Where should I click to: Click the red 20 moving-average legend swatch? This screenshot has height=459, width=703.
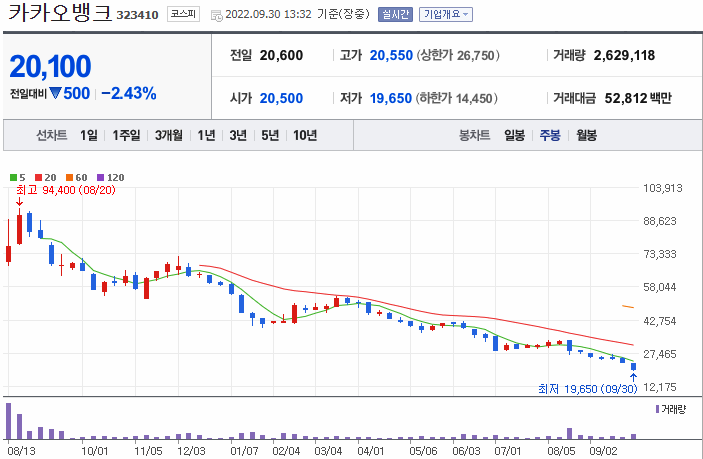point(39,178)
